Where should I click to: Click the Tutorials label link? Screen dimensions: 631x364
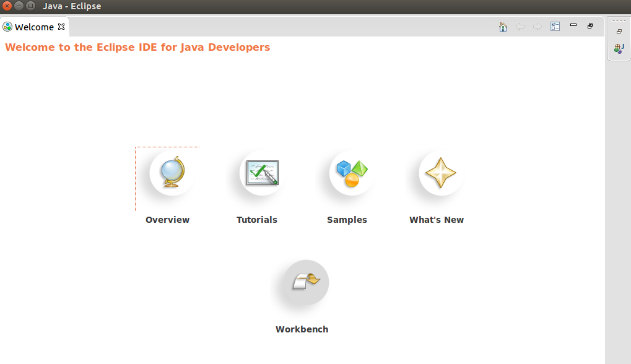tap(257, 220)
